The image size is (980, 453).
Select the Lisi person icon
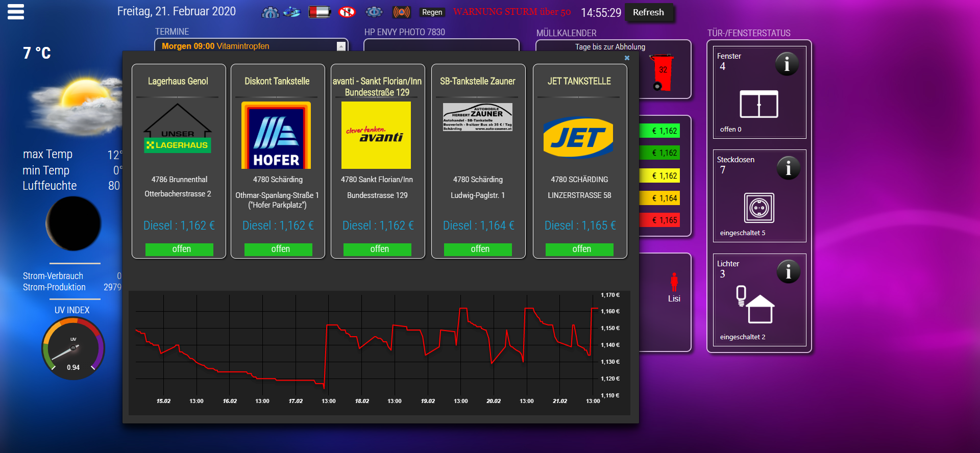[674, 283]
